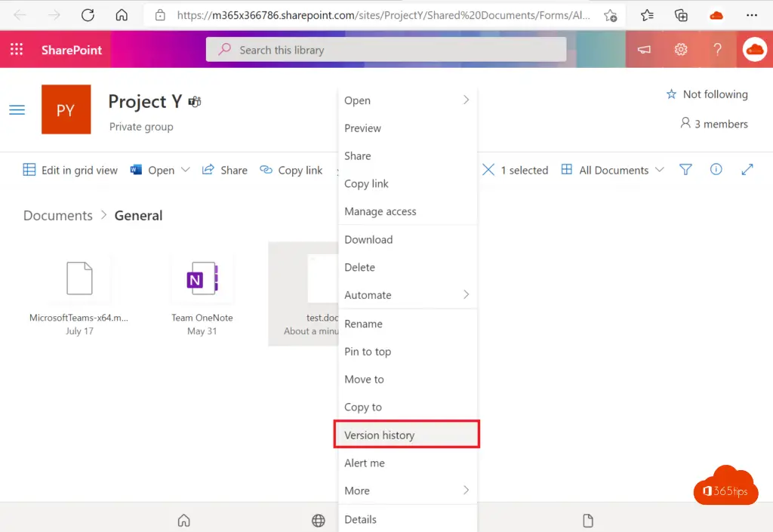Choose Copy to in context menu
This screenshot has height=532, width=773.
pos(408,407)
